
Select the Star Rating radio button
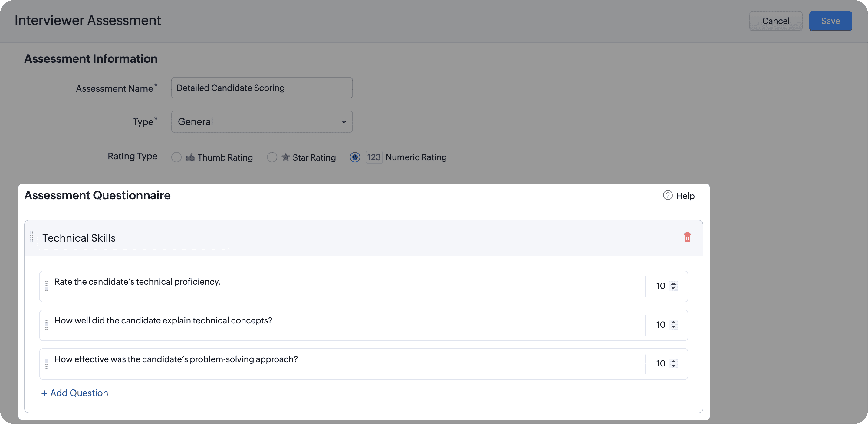pyautogui.click(x=272, y=157)
